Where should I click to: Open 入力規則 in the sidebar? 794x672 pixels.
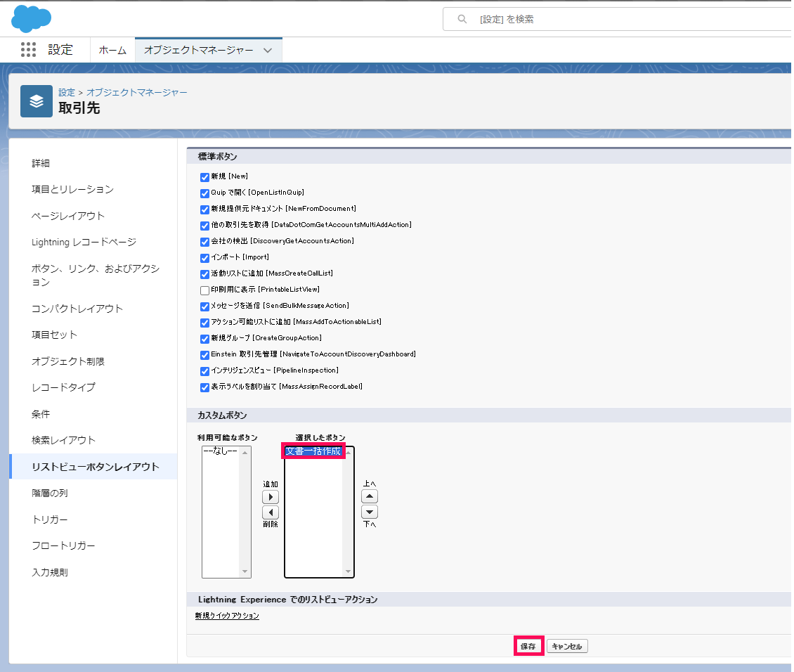(x=50, y=572)
